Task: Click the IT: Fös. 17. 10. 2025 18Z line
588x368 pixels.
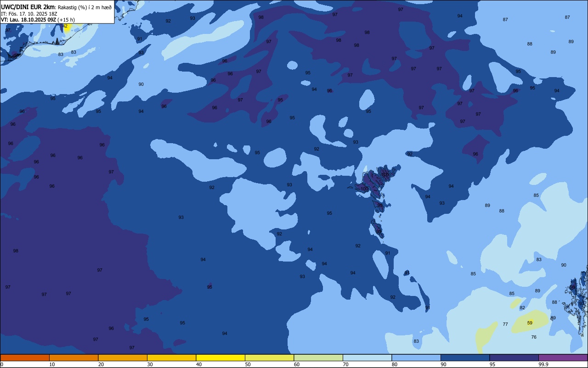Action: pos(29,13)
